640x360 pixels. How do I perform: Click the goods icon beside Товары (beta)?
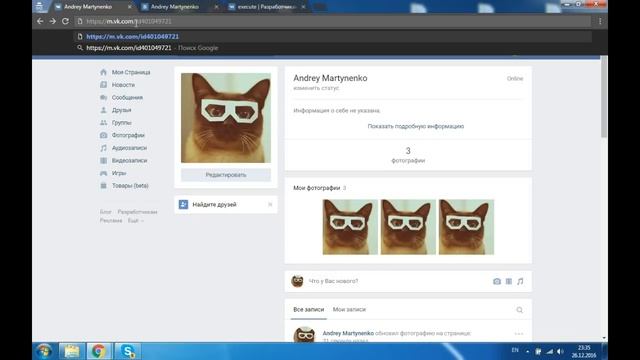pos(103,186)
